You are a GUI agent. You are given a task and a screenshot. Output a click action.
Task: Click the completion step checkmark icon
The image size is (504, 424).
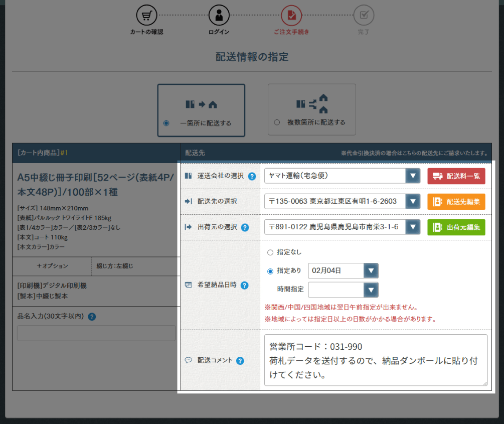pos(364,16)
